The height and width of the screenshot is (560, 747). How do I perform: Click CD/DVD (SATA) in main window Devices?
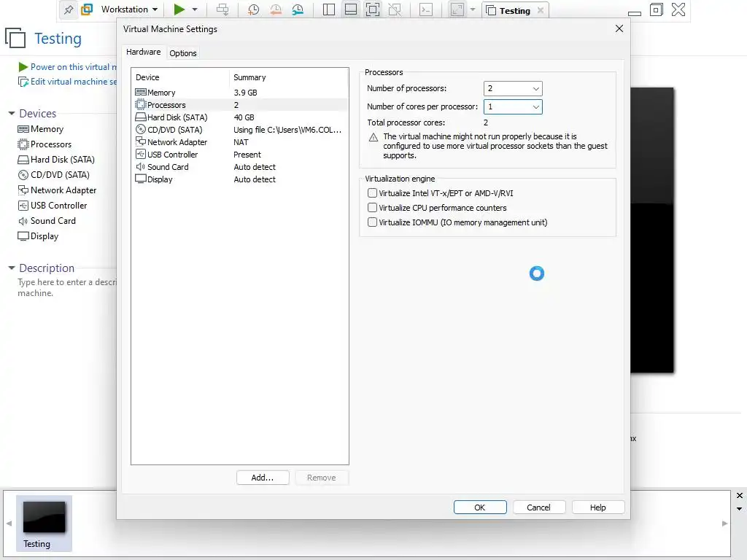pos(54,175)
